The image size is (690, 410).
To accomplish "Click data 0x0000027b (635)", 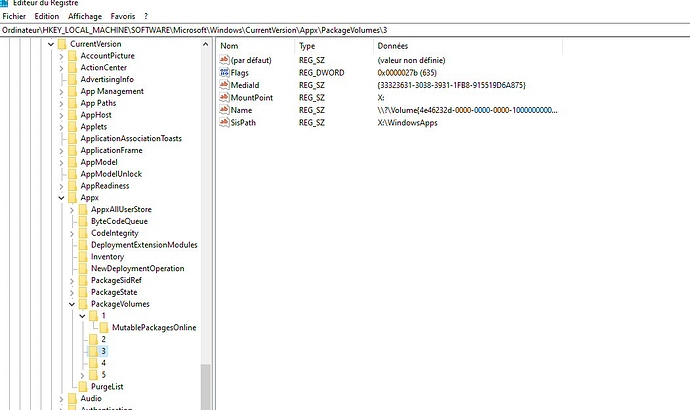I will coord(407,73).
